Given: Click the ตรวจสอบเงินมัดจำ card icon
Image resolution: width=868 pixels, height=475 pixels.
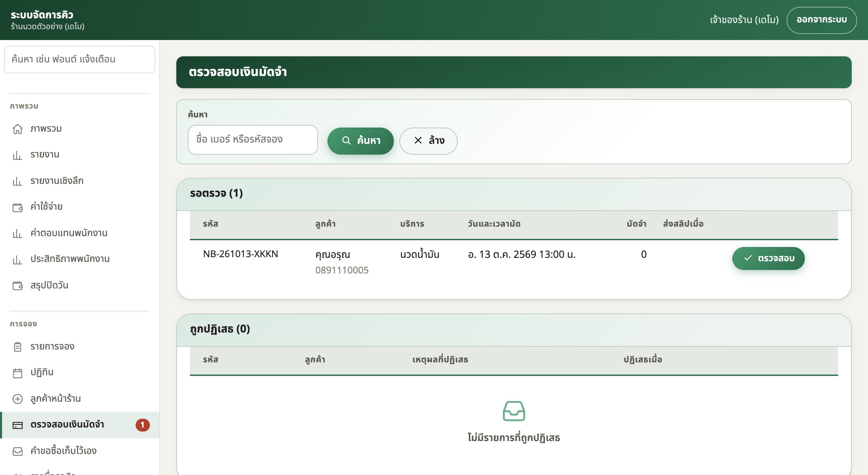Looking at the screenshot, I should 18,425.
